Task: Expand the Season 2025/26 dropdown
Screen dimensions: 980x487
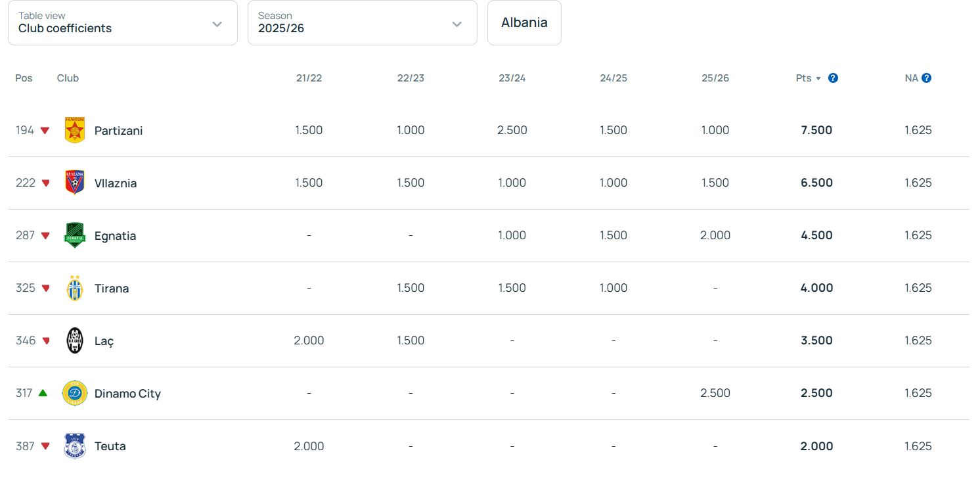Action: 363,23
